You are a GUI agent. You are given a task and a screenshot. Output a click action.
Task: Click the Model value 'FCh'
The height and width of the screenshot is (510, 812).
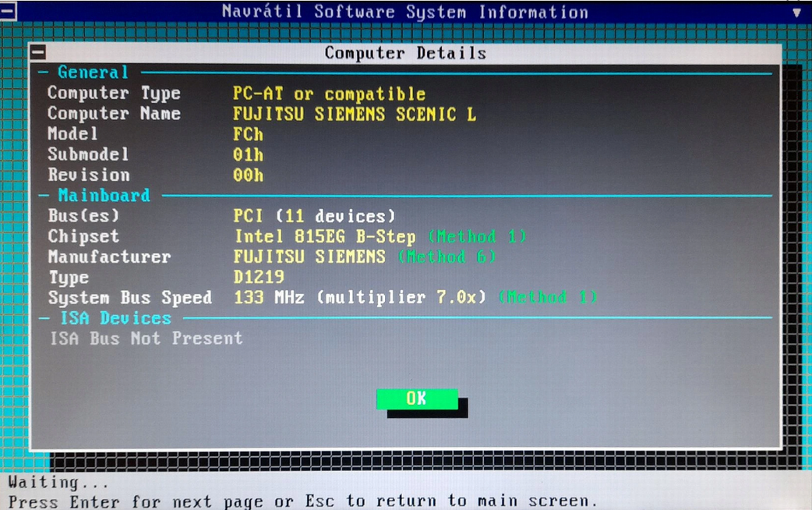pos(248,135)
